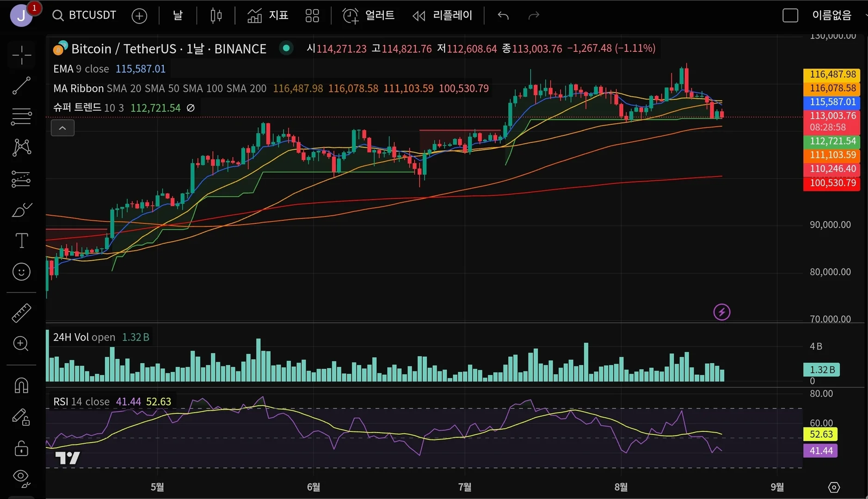Select the ruler measure tool
The width and height of the screenshot is (868, 499).
pos(21,313)
